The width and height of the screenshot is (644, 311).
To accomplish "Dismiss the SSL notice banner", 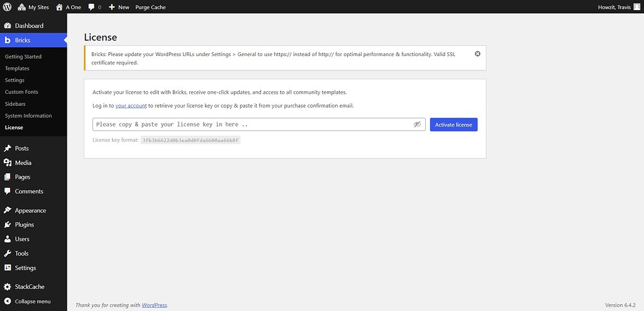I will tap(477, 54).
